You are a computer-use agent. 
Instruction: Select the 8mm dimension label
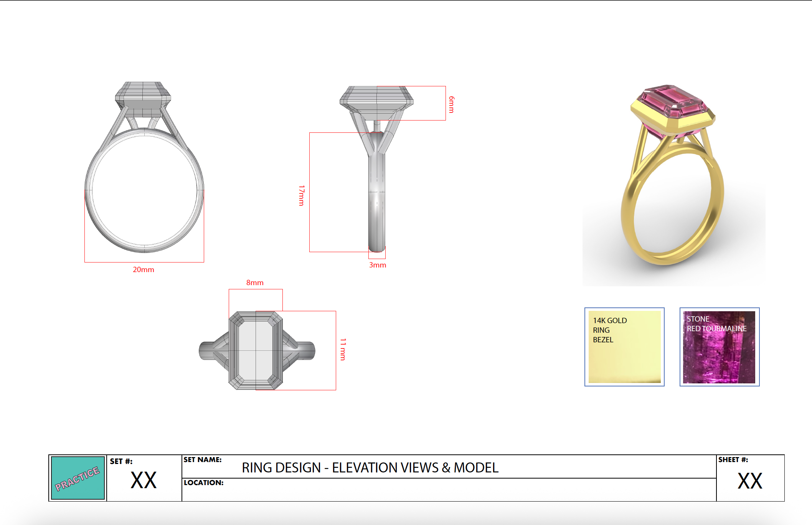(x=255, y=283)
